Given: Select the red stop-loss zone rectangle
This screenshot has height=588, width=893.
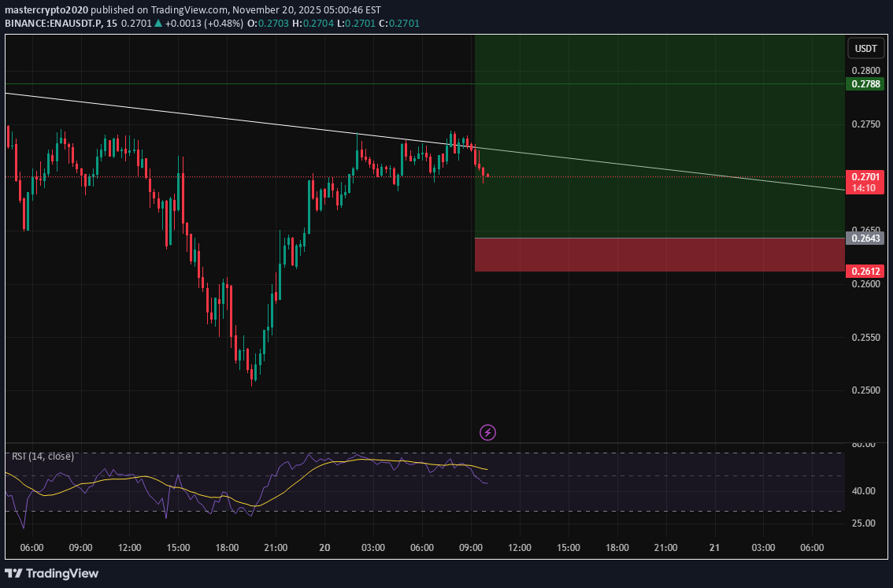Looking at the screenshot, I should pos(658,255).
